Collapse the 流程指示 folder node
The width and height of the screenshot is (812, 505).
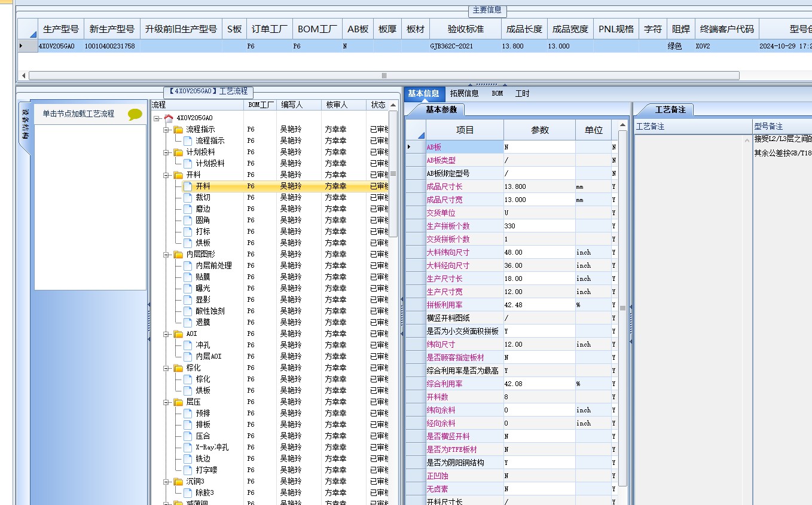point(166,130)
